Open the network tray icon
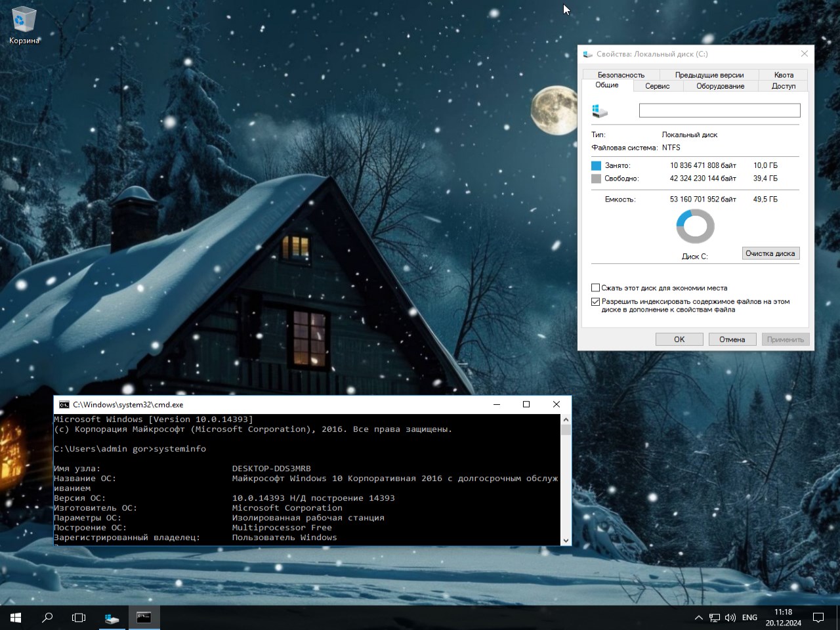840x630 pixels. pos(715,618)
